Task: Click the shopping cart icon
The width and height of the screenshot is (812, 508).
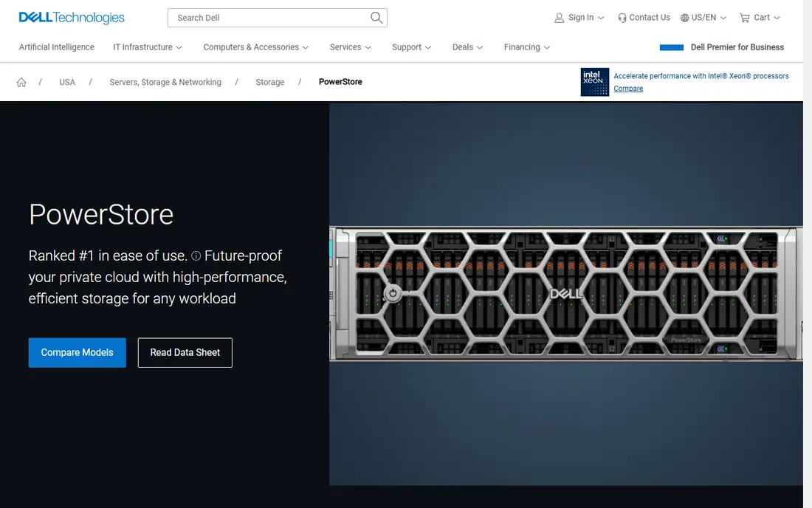Action: [x=745, y=18]
